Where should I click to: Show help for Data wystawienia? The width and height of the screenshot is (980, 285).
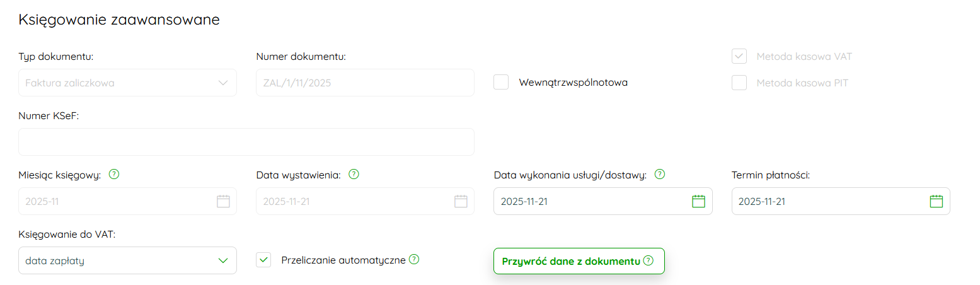(354, 175)
